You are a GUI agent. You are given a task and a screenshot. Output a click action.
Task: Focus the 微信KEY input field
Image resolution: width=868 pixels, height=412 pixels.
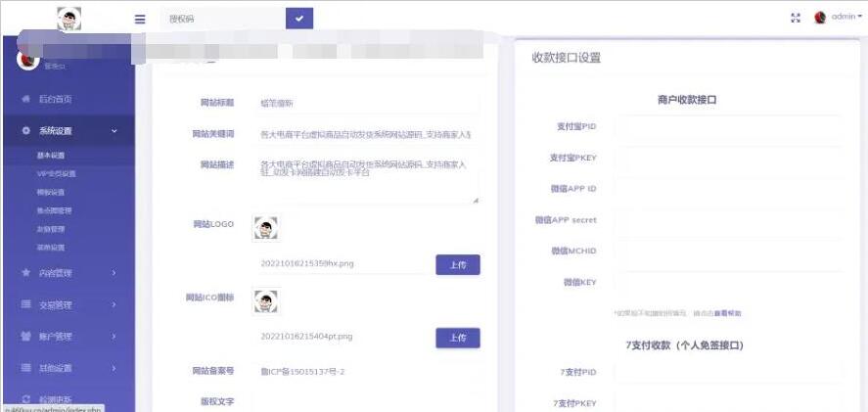coord(729,282)
